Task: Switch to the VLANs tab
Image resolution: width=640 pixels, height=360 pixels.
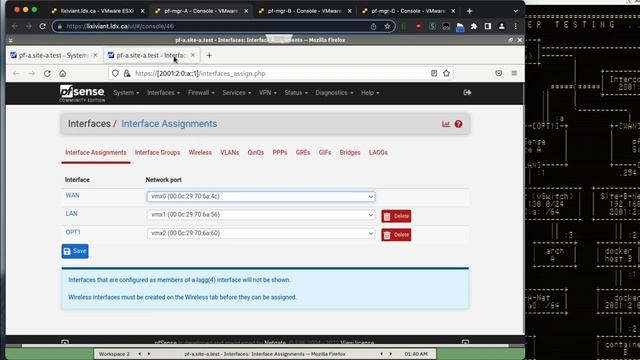Action: 230,153
